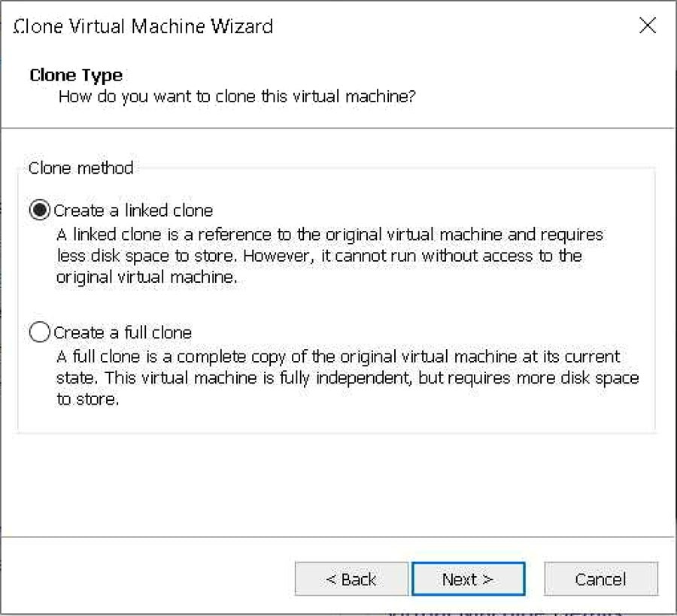This screenshot has height=616, width=677.
Task: Click the "A full clone is a complete copy" line
Action: [x=338, y=357]
